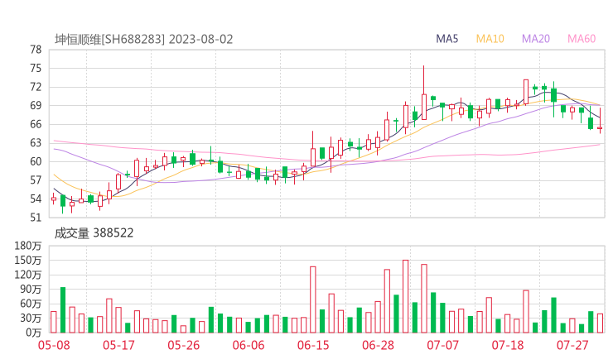Viewport: 613px width, 364px height.
Task: Click the chart title 坤恒顺维[SH688283] 2023-08-02
Action: coord(144,40)
